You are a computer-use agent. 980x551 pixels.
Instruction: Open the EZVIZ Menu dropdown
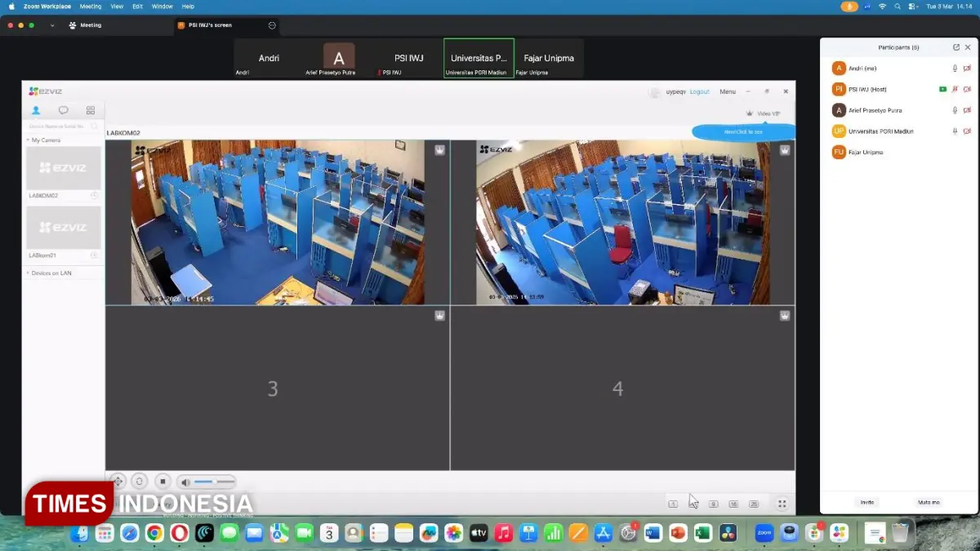727,91
